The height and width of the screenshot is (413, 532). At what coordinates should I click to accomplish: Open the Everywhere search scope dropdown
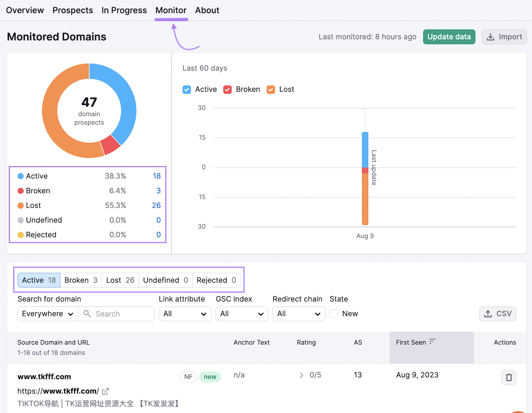pyautogui.click(x=47, y=314)
